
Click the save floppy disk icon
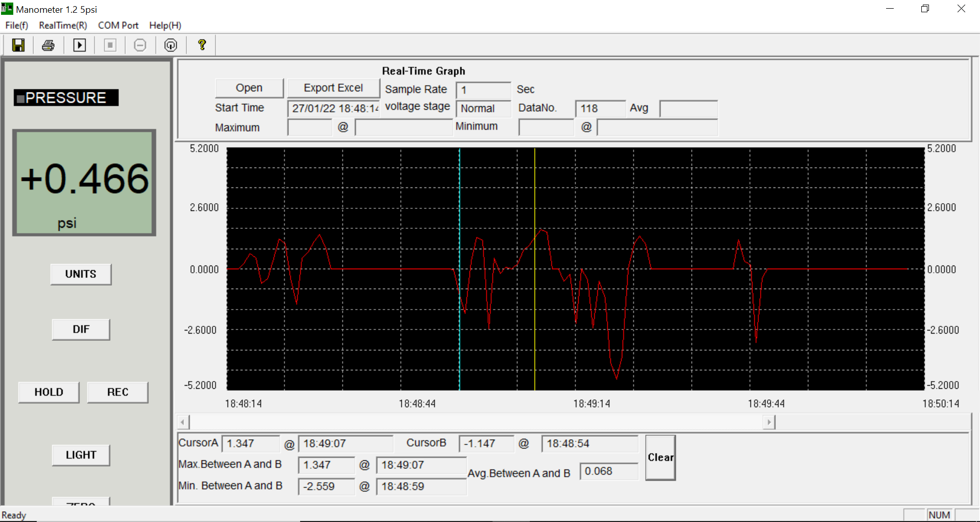click(x=18, y=45)
